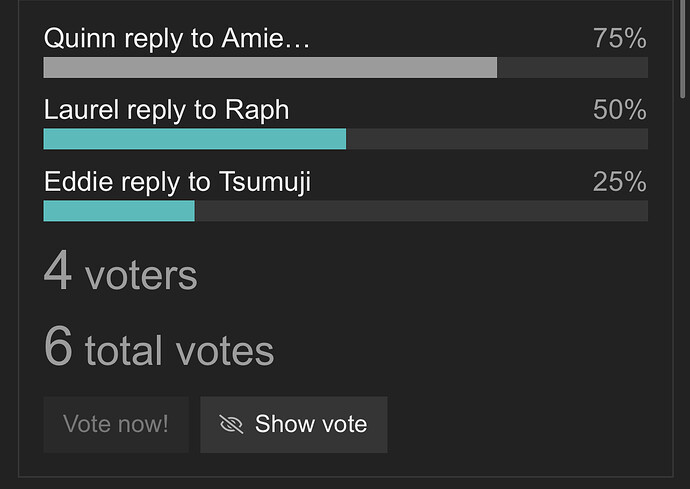The width and height of the screenshot is (690, 489).
Task: Click the 75% percentage label
Action: 620,38
